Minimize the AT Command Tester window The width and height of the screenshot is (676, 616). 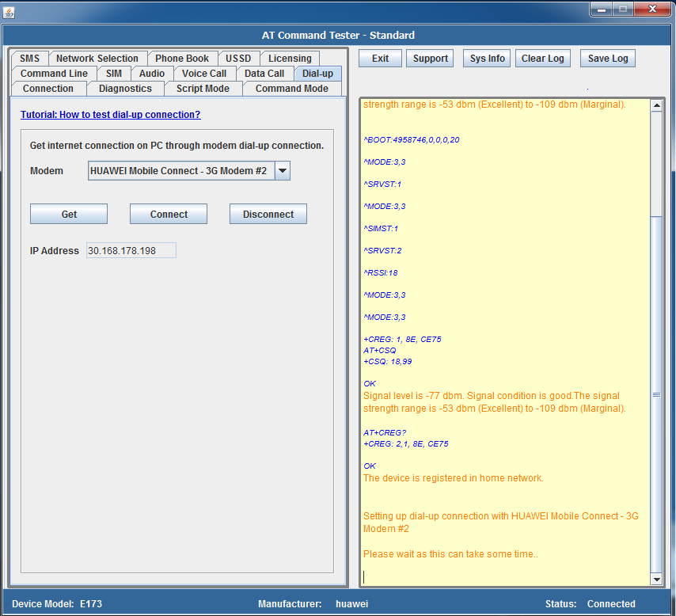tap(602, 9)
